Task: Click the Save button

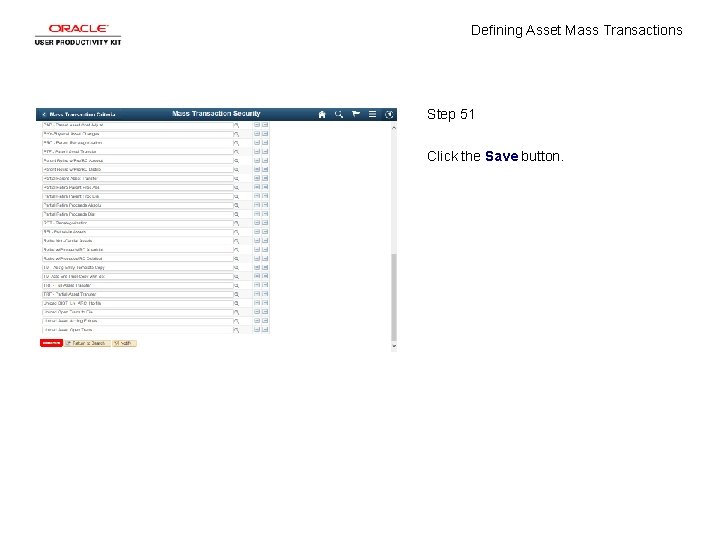Action: click(x=51, y=343)
